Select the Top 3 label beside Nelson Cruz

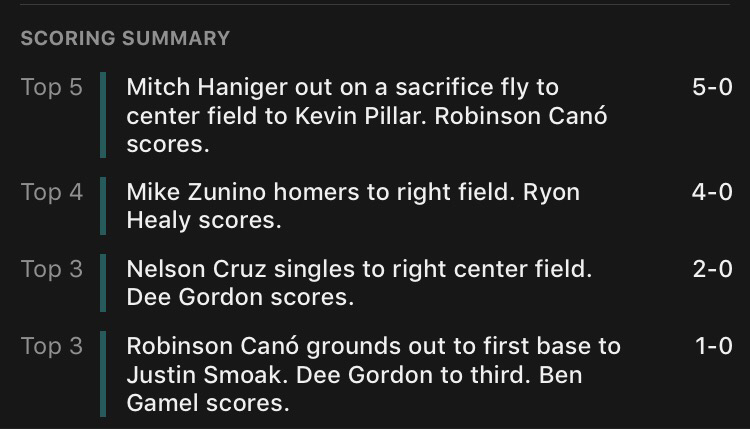(x=52, y=269)
